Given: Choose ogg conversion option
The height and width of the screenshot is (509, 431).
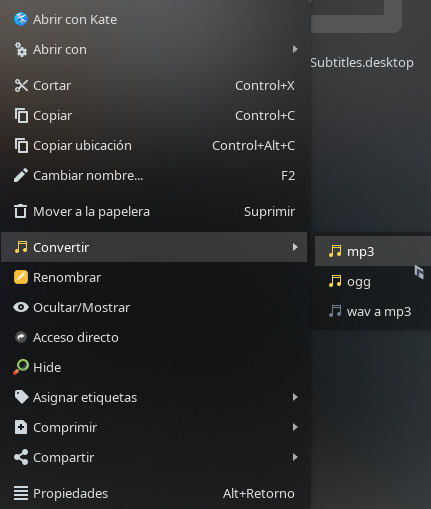Looking at the screenshot, I should click(x=373, y=281).
